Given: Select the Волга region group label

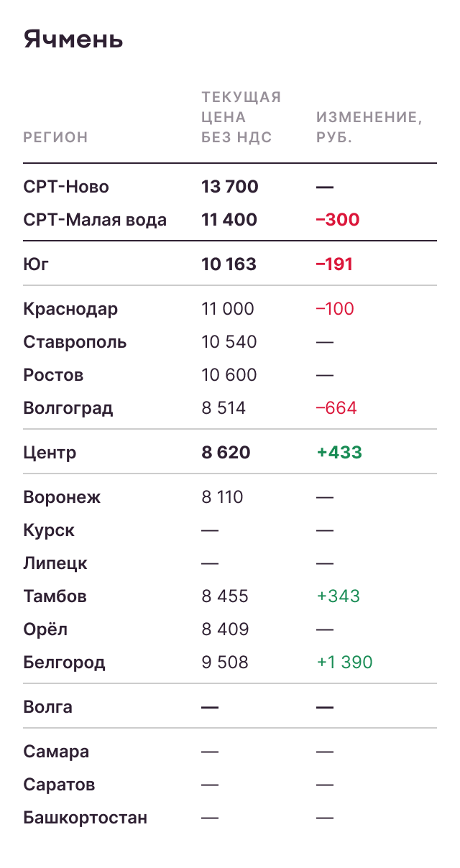Looking at the screenshot, I should point(47,707).
